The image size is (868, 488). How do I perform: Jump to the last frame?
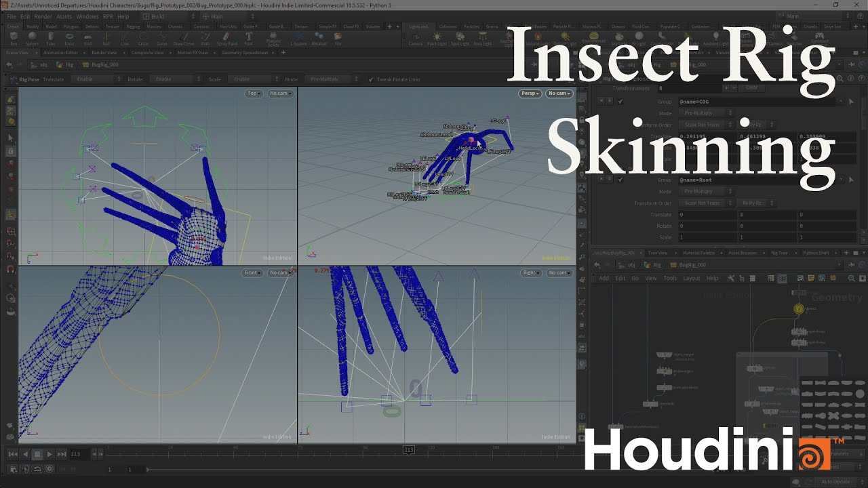click(62, 454)
